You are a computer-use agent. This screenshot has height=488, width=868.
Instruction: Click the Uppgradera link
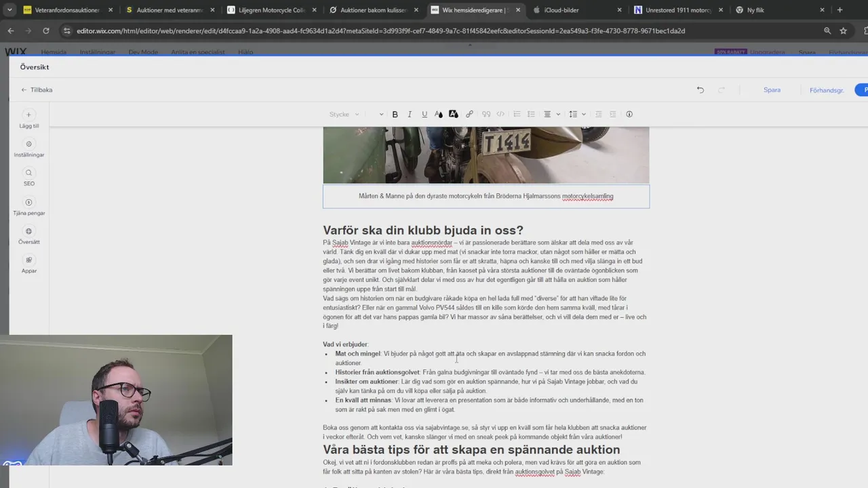768,52
